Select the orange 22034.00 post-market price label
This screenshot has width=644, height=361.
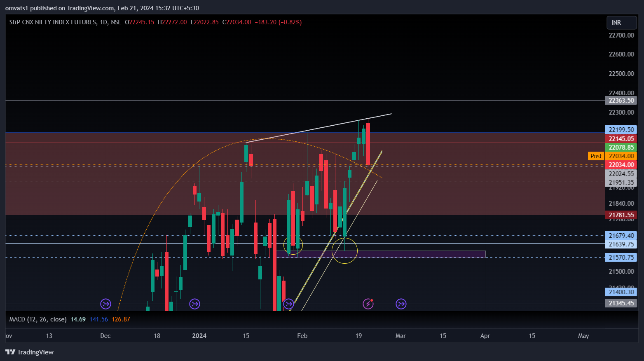click(621, 156)
